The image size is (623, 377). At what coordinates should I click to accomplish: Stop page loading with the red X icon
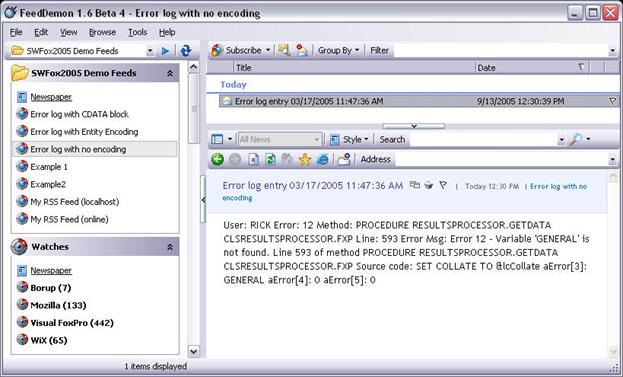pos(253,159)
